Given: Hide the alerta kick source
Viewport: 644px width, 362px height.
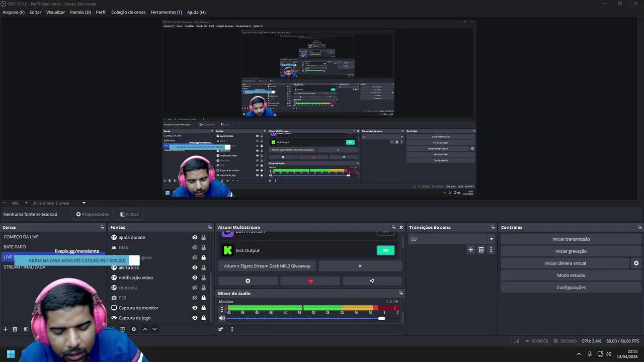Looking at the screenshot, I should coord(195,267).
